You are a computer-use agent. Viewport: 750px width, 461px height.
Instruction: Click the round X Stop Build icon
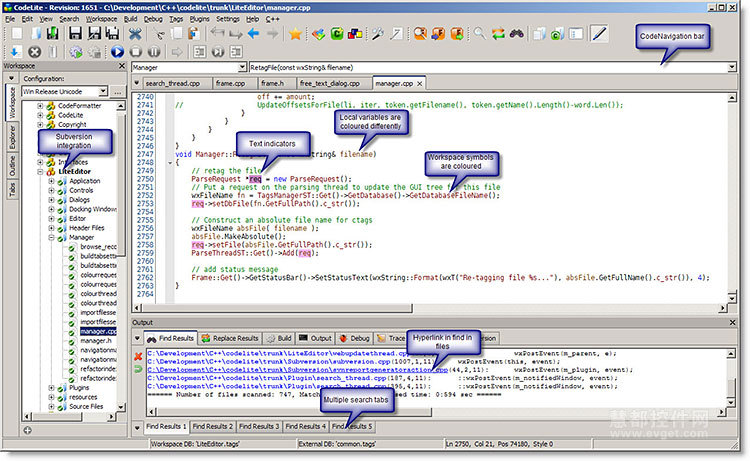pyautogui.click(x=34, y=52)
